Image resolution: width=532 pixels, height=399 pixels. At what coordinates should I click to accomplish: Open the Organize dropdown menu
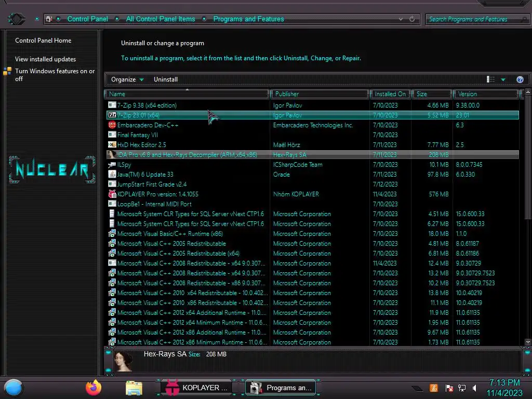[127, 79]
